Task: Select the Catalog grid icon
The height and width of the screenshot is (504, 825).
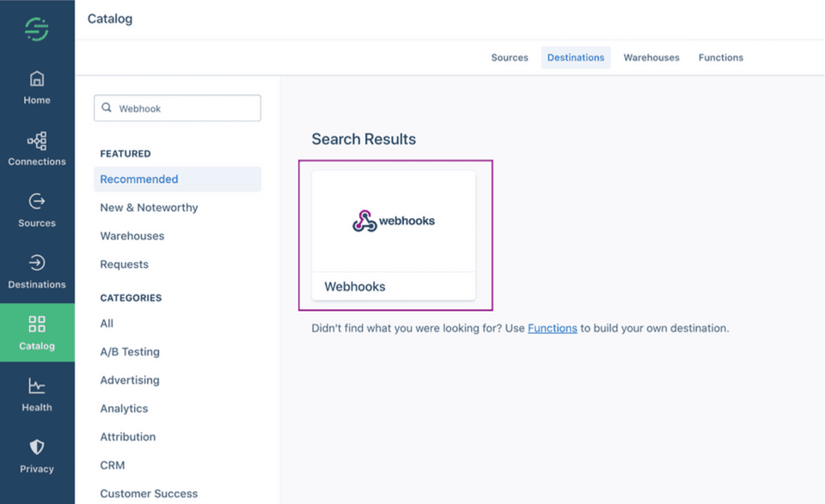Action: [36, 325]
